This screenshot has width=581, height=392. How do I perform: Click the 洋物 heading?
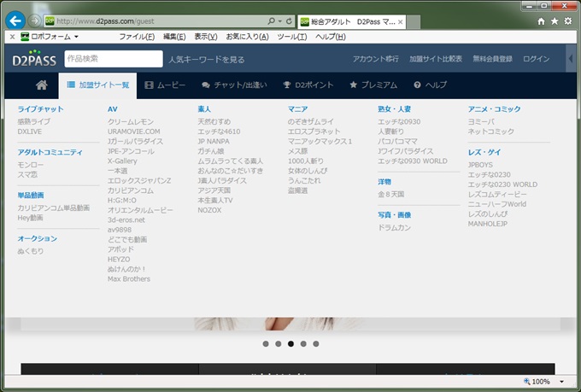pos(384,182)
